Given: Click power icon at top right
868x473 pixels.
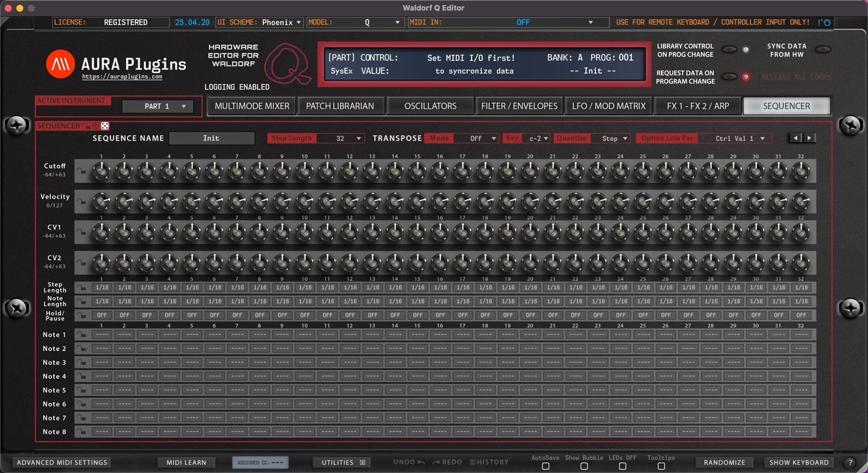Looking at the screenshot, I should 827,23.
